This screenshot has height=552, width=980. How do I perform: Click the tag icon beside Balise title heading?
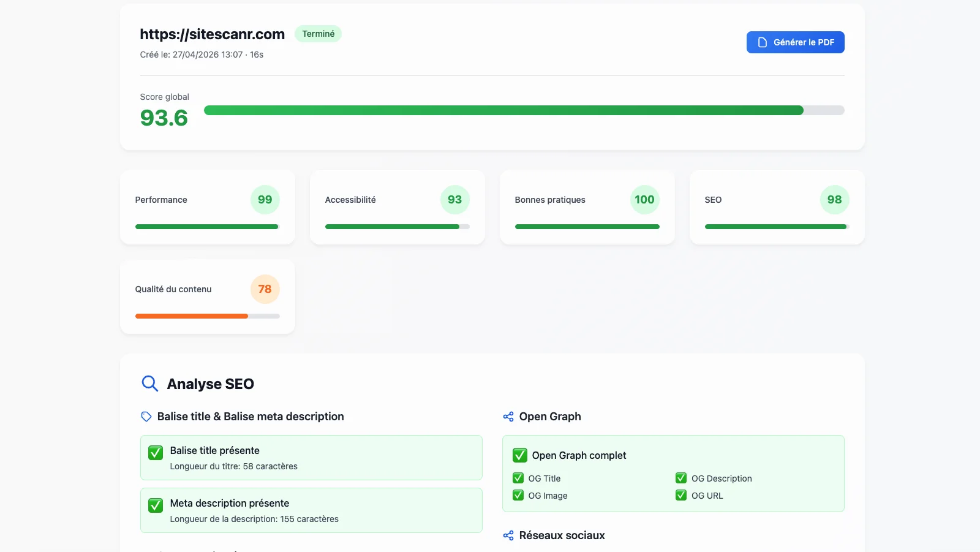[146, 417]
